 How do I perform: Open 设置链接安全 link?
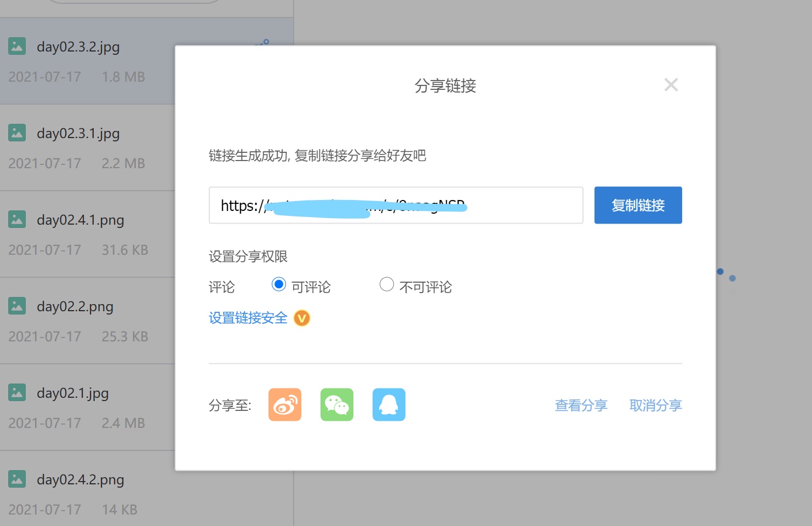pyautogui.click(x=248, y=318)
